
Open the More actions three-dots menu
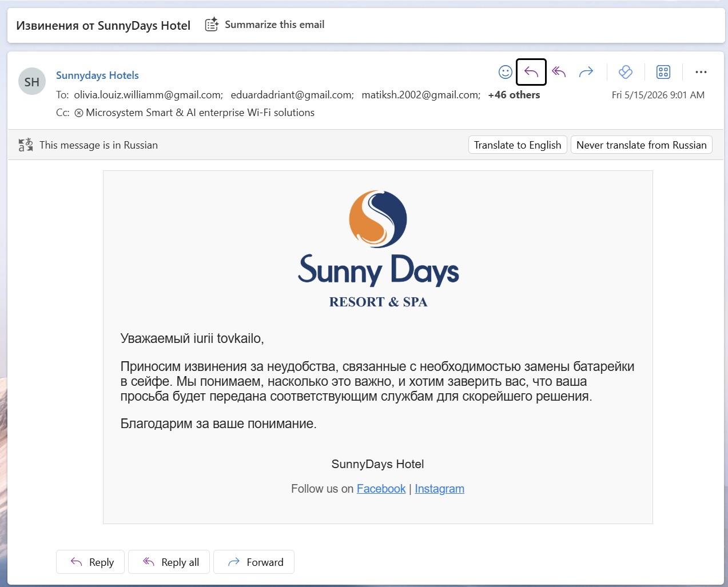click(x=701, y=72)
